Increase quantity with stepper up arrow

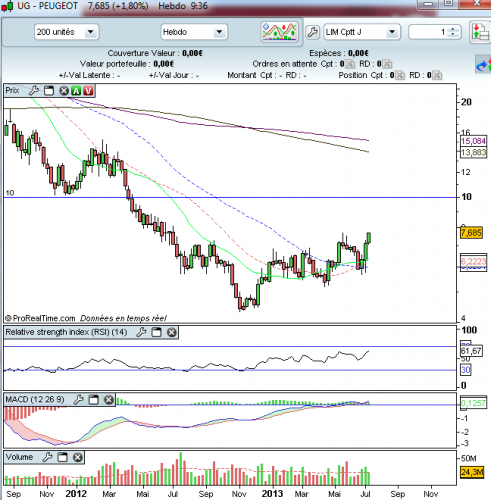(452, 29)
